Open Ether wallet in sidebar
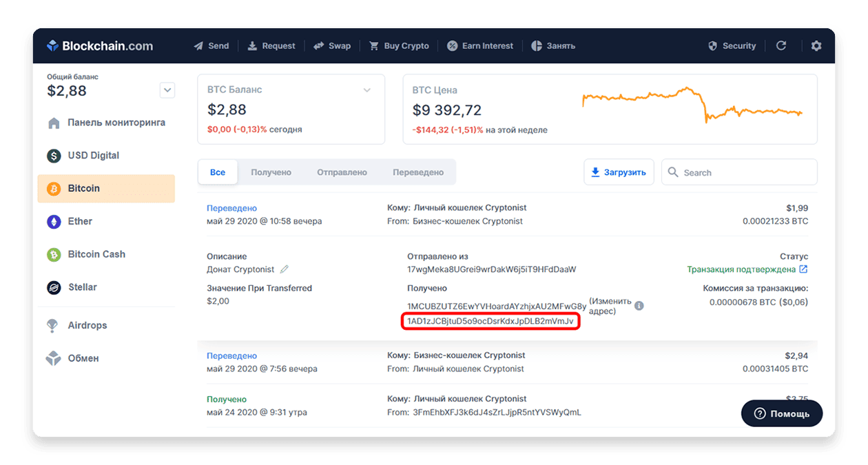868x465 pixels. (x=106, y=222)
